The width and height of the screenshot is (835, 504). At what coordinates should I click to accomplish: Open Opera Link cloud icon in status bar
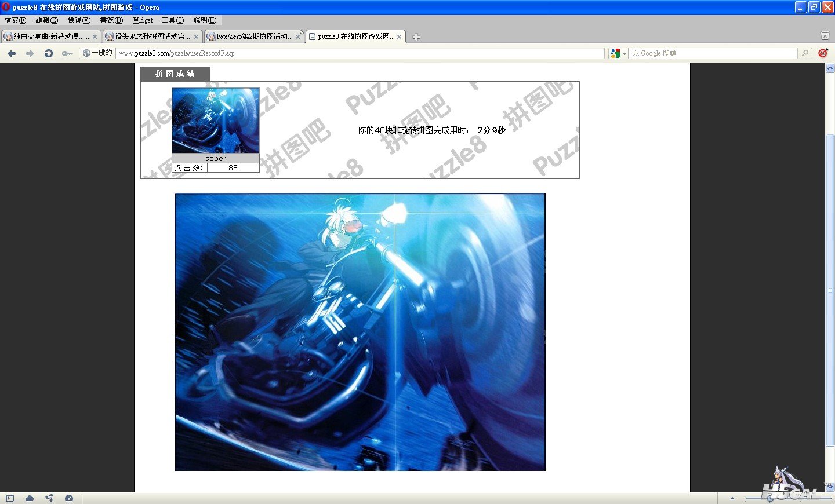pyautogui.click(x=30, y=498)
